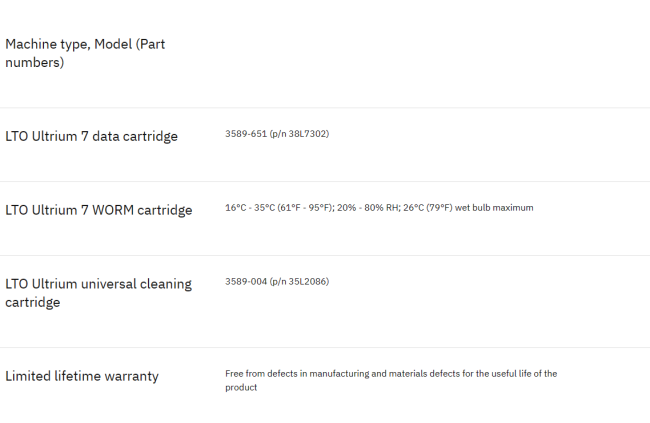The image size is (650, 423).
Task: Click the Free from defects warranty description
Action: coord(391,380)
